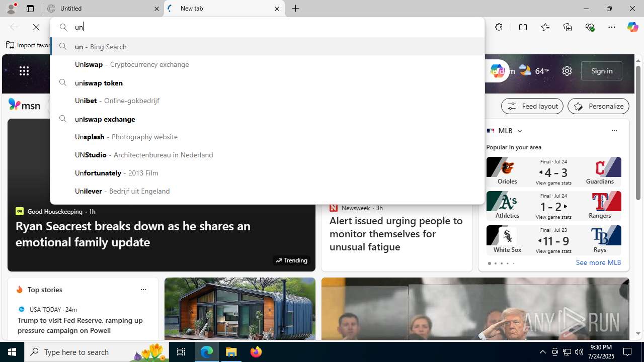Open Task View on the taskbar
Image resolution: width=644 pixels, height=362 pixels.
(x=181, y=352)
